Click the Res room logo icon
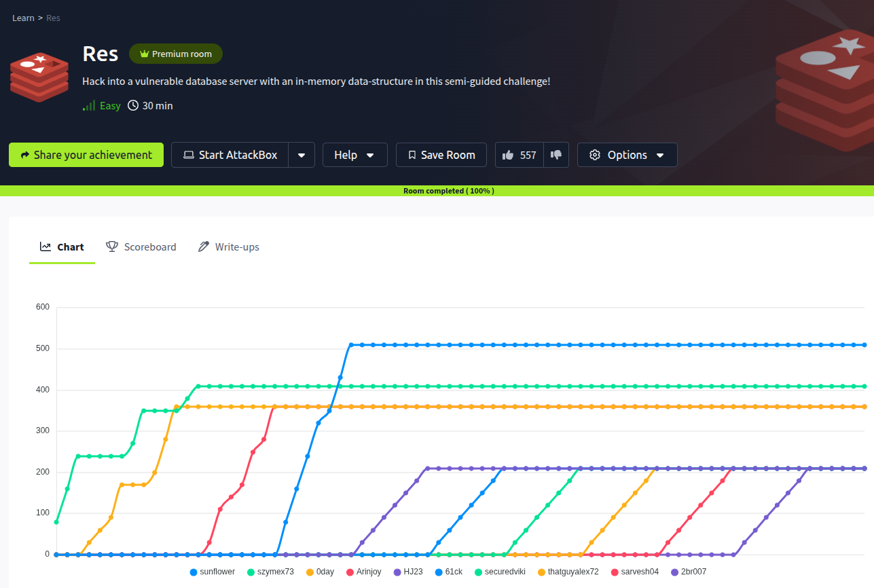Viewport: 874px width, 588px height. (39, 78)
